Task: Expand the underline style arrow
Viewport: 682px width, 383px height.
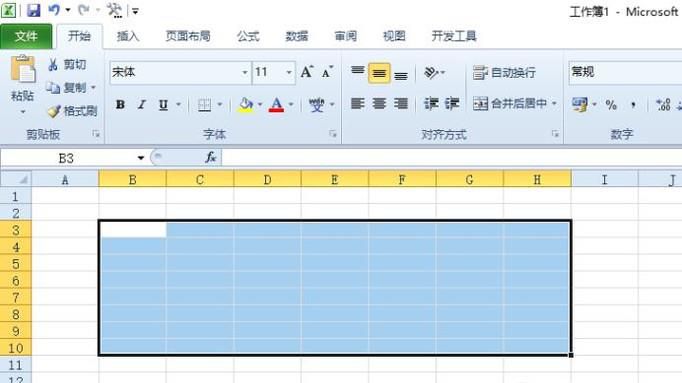Action: (178, 105)
